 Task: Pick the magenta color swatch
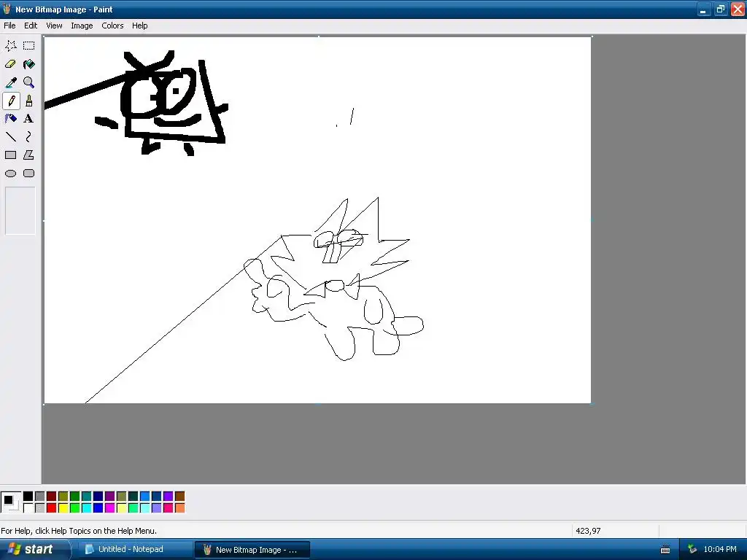pyautogui.click(x=109, y=508)
